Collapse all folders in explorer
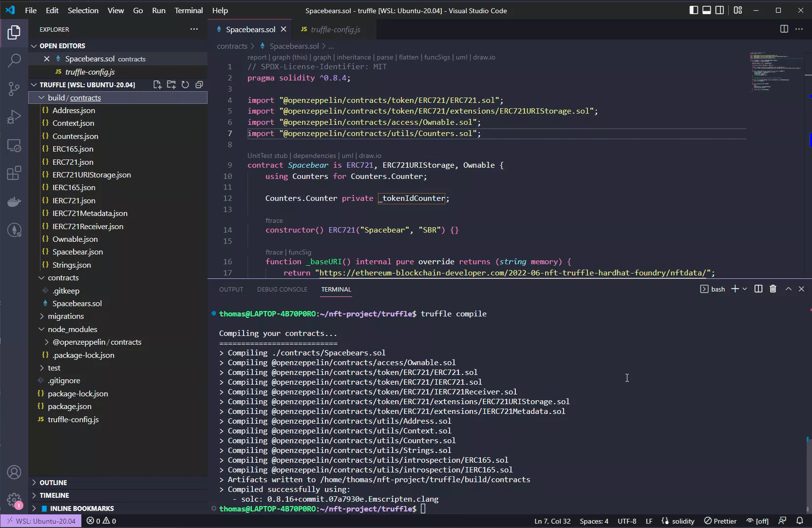Viewport: 812px width, 528px height. (x=199, y=85)
